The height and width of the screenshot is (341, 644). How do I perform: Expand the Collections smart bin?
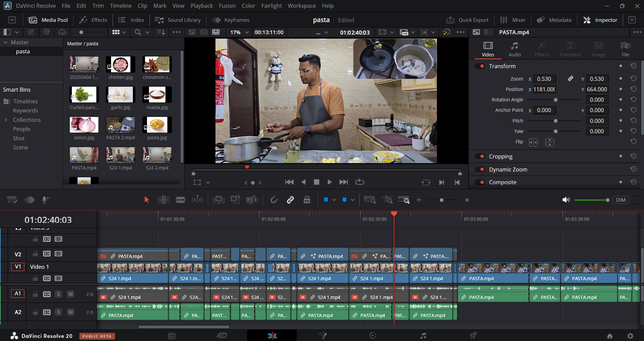click(6, 120)
